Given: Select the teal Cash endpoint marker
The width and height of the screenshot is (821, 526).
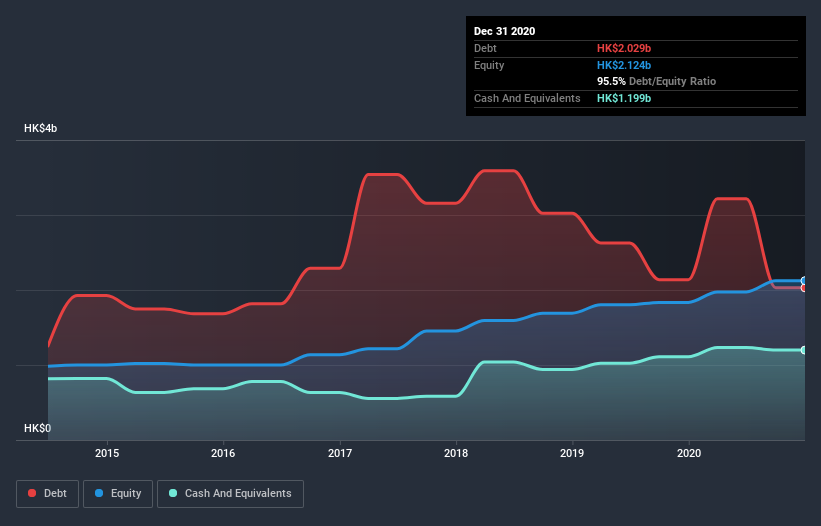Looking at the screenshot, I should 804,350.
